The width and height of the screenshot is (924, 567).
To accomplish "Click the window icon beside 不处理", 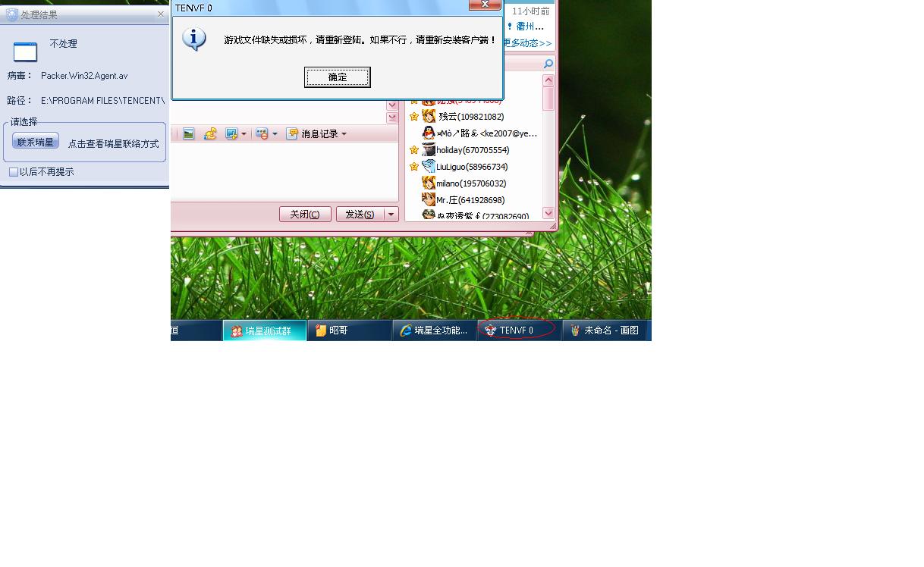I will [x=25, y=52].
